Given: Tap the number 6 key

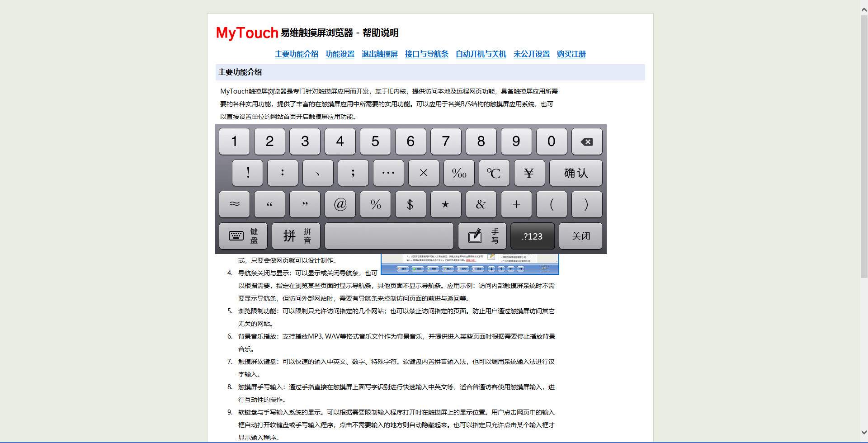Looking at the screenshot, I should 410,141.
